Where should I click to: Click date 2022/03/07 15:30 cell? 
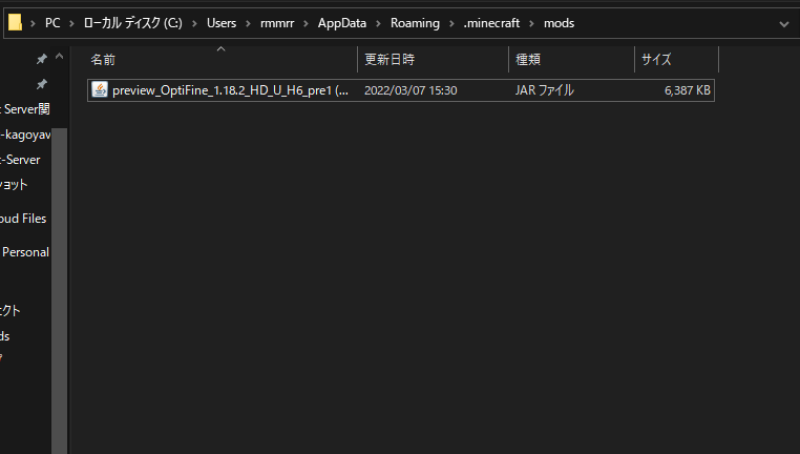[x=411, y=90]
